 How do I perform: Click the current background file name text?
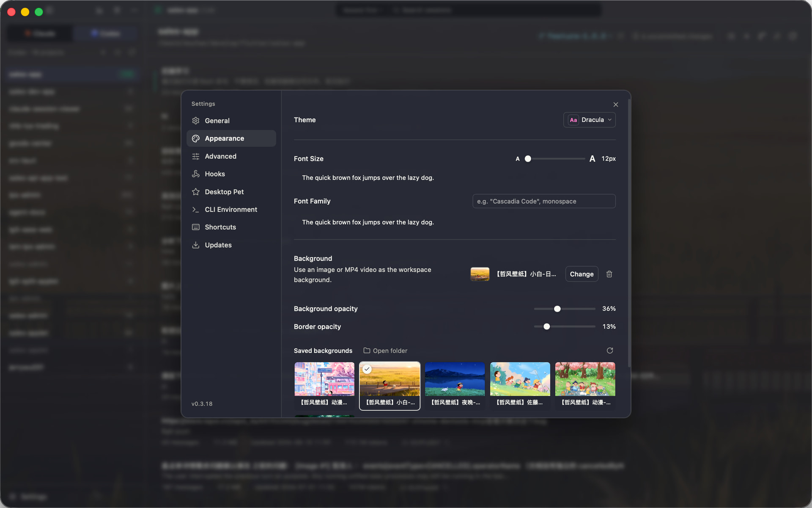click(526, 274)
